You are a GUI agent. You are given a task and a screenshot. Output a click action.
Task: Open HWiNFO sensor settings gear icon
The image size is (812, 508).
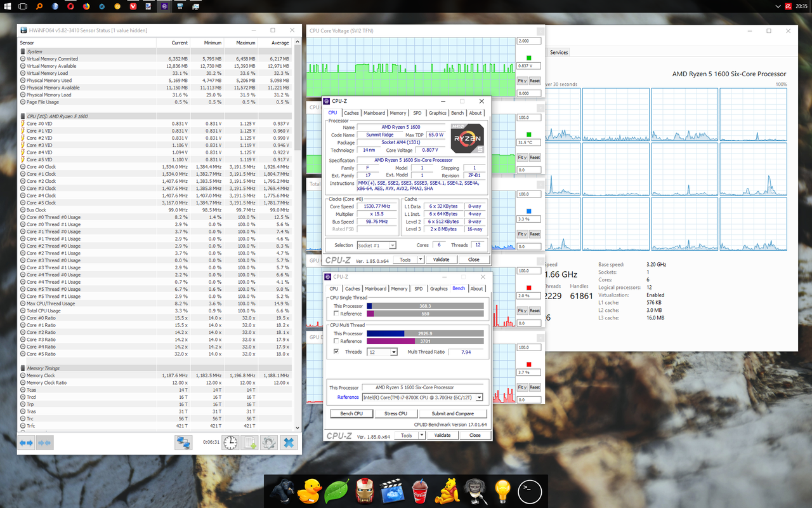[268, 443]
